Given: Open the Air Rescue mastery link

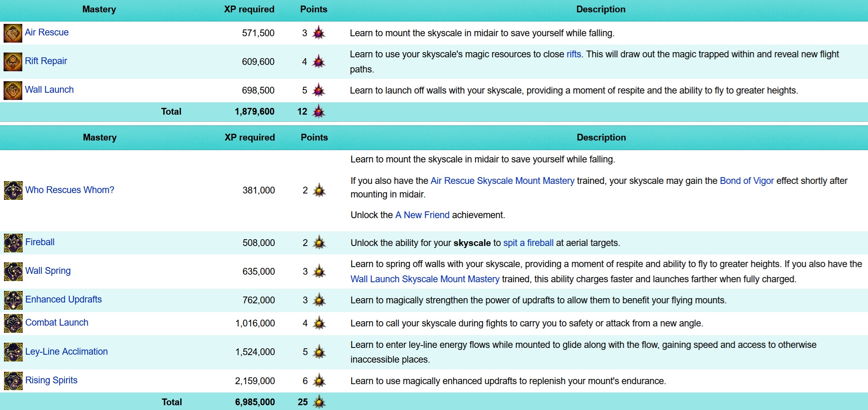Looking at the screenshot, I should coord(47,32).
